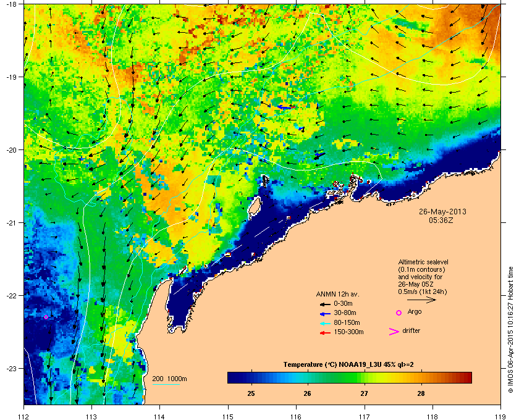Screen dimensions: 519x420
Task: Click the latitude tick label -23
Action: point(12,368)
